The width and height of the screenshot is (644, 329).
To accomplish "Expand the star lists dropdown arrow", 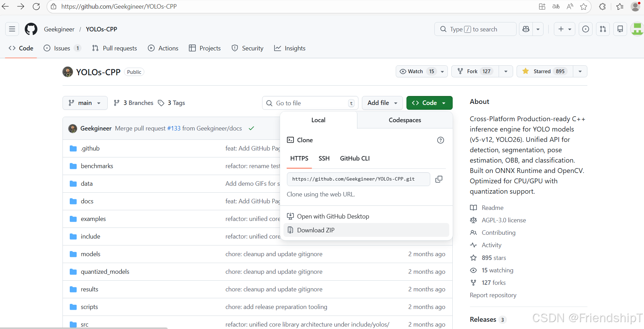I will coord(580,71).
